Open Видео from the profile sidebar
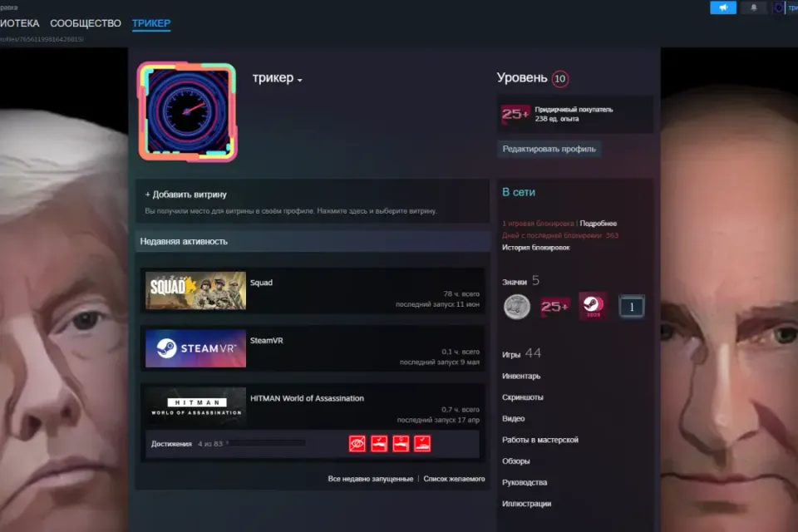798x532 pixels. pos(513,418)
